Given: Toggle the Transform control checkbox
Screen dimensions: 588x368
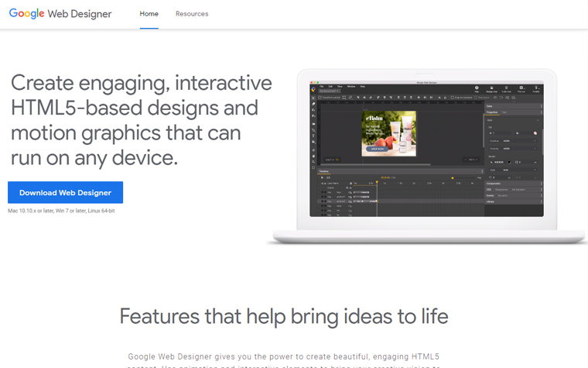Looking at the screenshot, I should click(x=320, y=98).
